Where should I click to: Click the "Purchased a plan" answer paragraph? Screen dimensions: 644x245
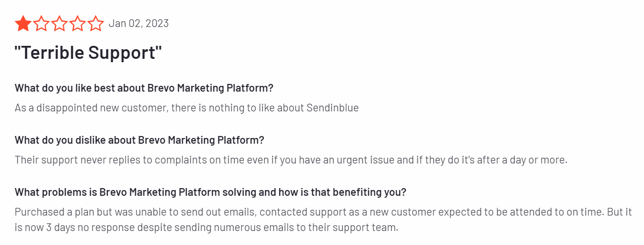323,219
